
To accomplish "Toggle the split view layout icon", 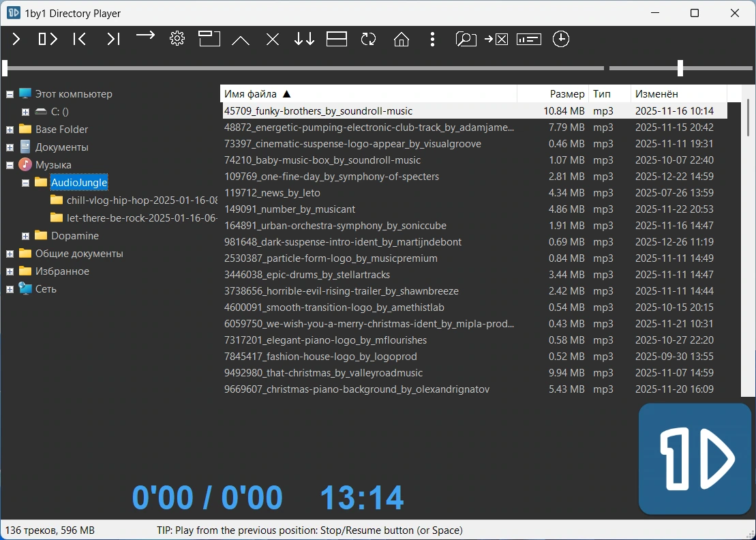I will tap(337, 39).
